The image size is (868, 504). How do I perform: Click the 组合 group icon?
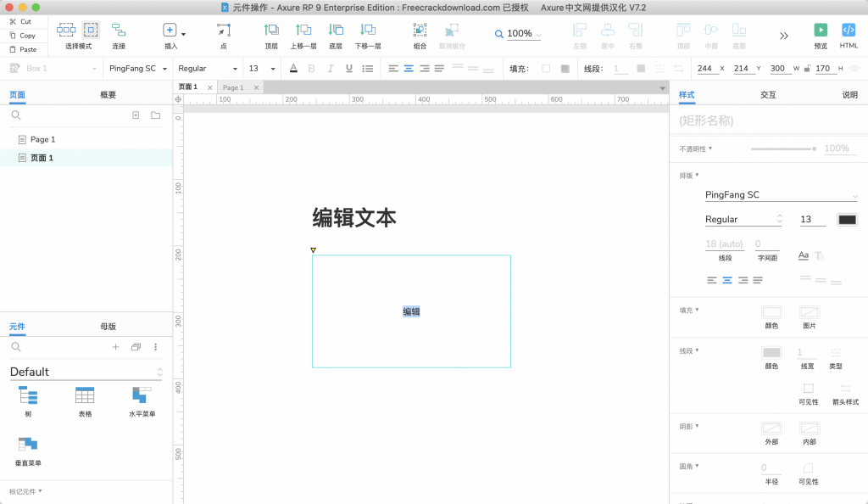(x=420, y=31)
